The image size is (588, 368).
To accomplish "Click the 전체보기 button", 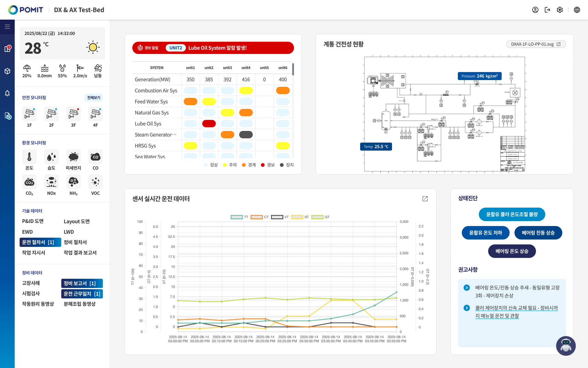I will click(x=94, y=98).
